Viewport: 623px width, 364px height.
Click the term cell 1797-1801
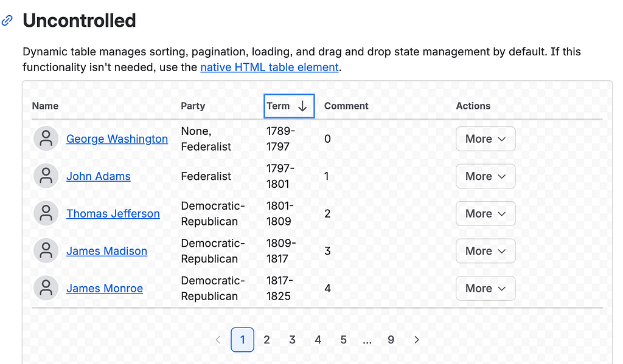(x=280, y=176)
